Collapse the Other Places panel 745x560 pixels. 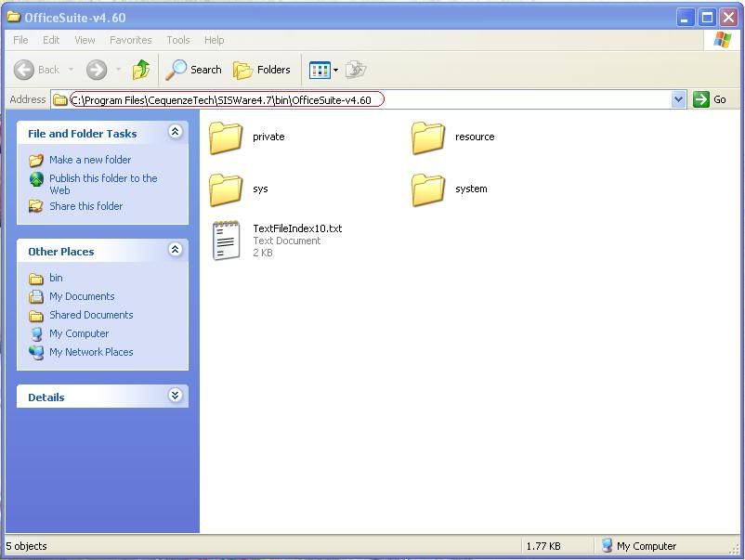(x=175, y=250)
